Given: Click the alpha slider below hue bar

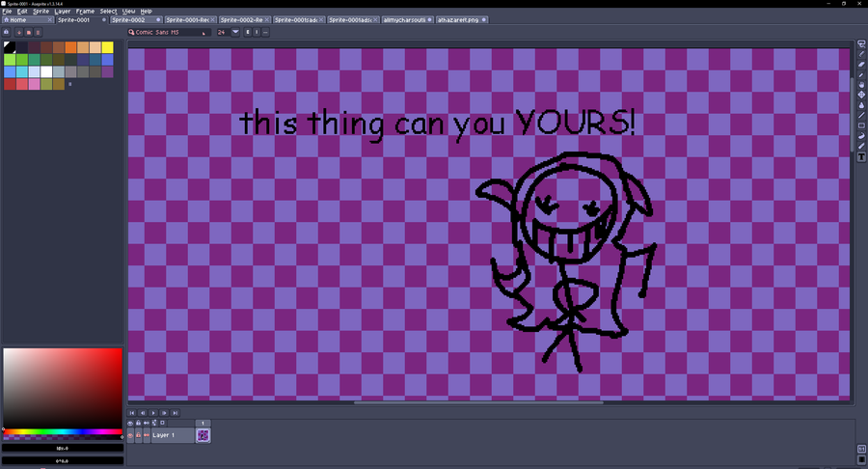Looking at the screenshot, I should (63, 437).
